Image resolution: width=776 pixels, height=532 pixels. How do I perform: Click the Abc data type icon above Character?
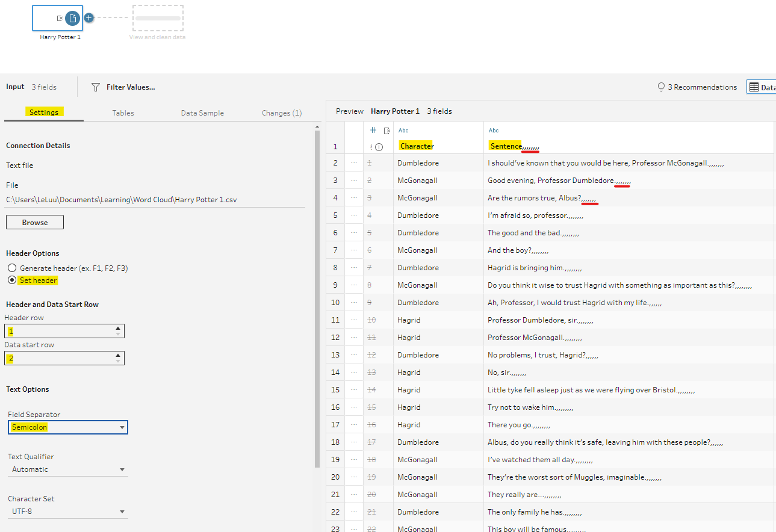(403, 131)
